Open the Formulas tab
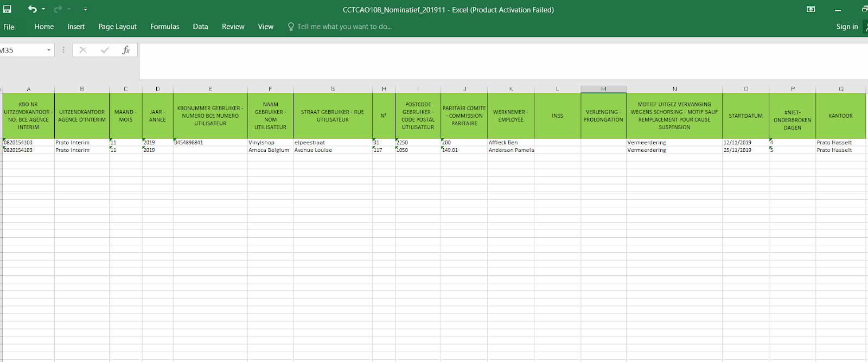Screen dimensions: 868x362 [x=164, y=27]
